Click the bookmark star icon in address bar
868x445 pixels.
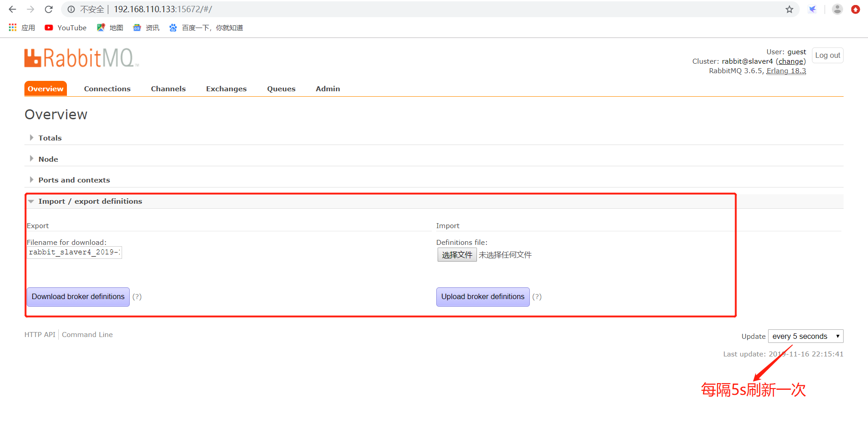click(789, 9)
